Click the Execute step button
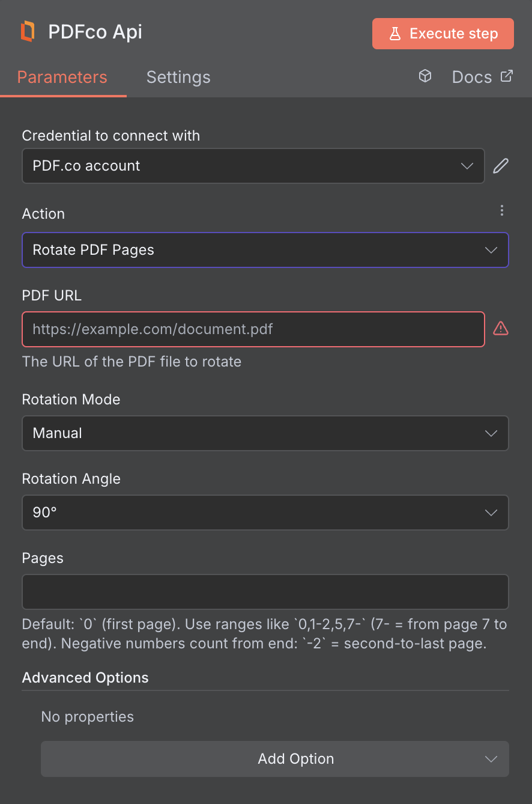The width and height of the screenshot is (532, 804). (x=443, y=34)
